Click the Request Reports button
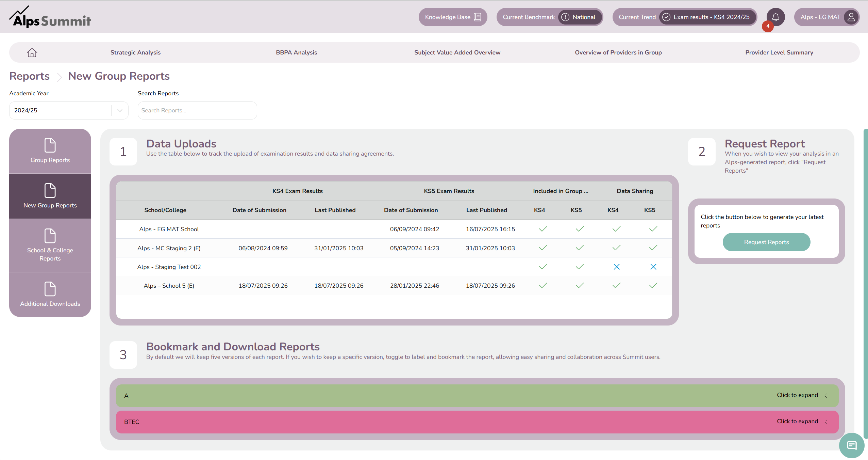This screenshot has height=460, width=868. 766,242
